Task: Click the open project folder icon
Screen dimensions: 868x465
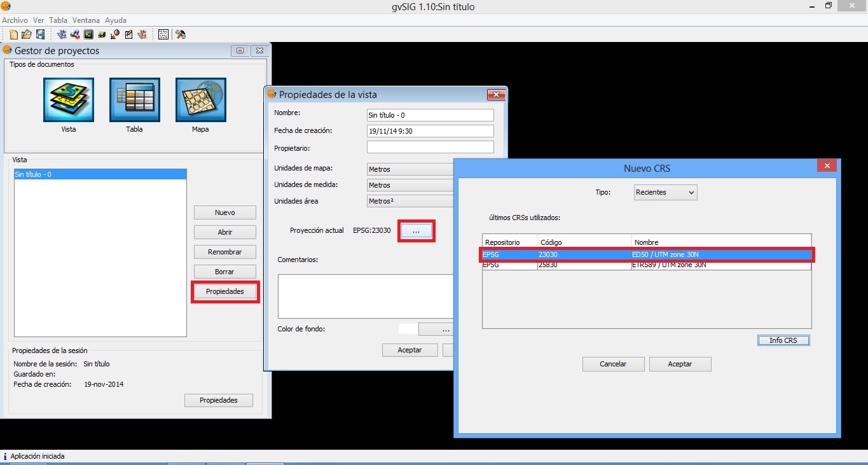Action: point(27,34)
